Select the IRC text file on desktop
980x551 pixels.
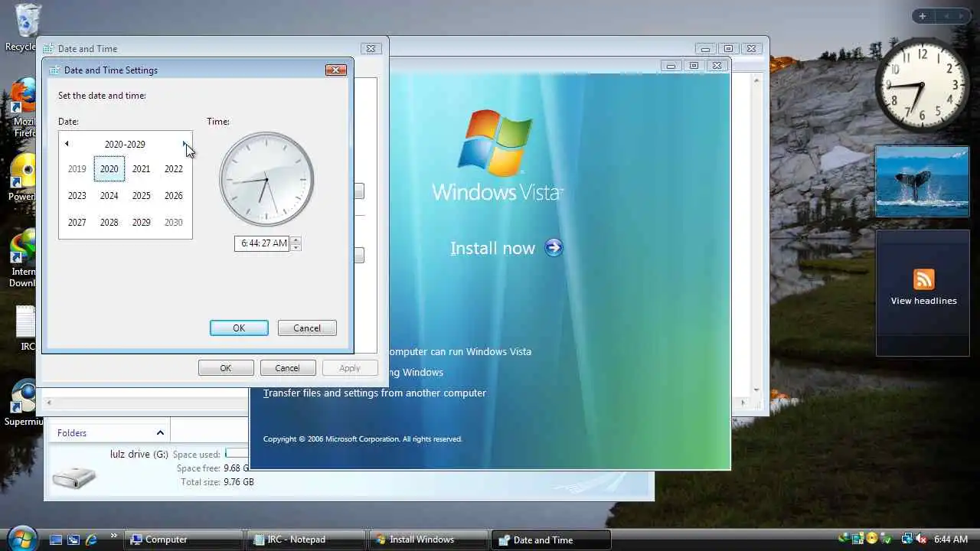click(24, 328)
